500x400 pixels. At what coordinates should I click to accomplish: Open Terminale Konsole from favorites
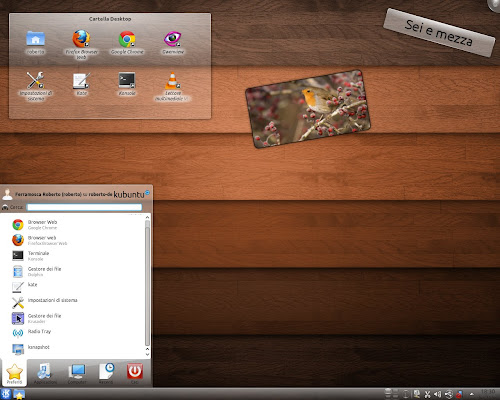(75, 256)
